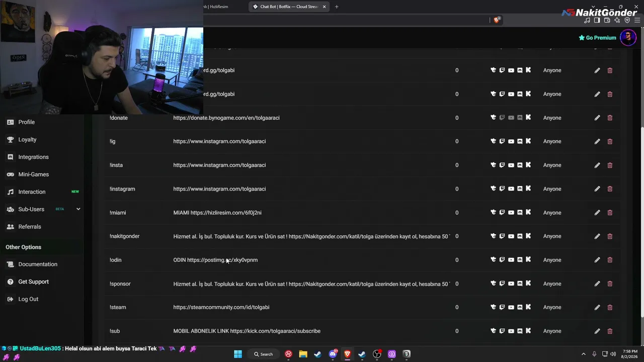644x362 pixels.
Task: Delete the !donate command via trash icon
Action: [610, 118]
